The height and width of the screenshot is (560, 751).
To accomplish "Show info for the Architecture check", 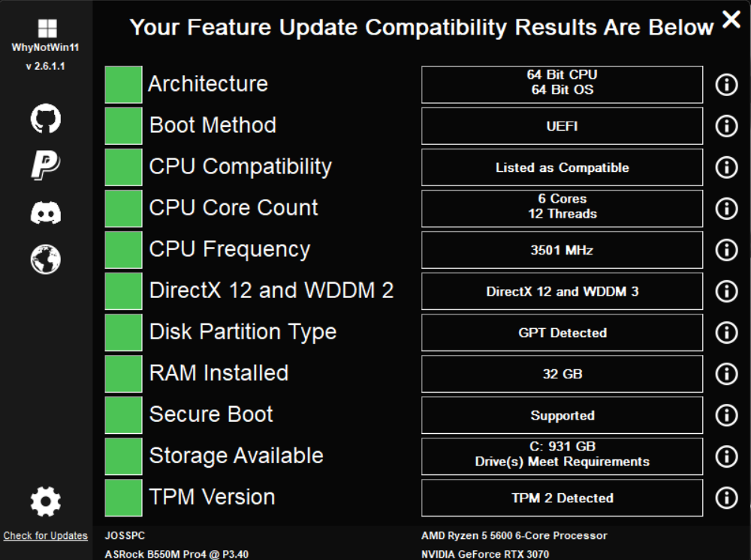I will pos(726,85).
